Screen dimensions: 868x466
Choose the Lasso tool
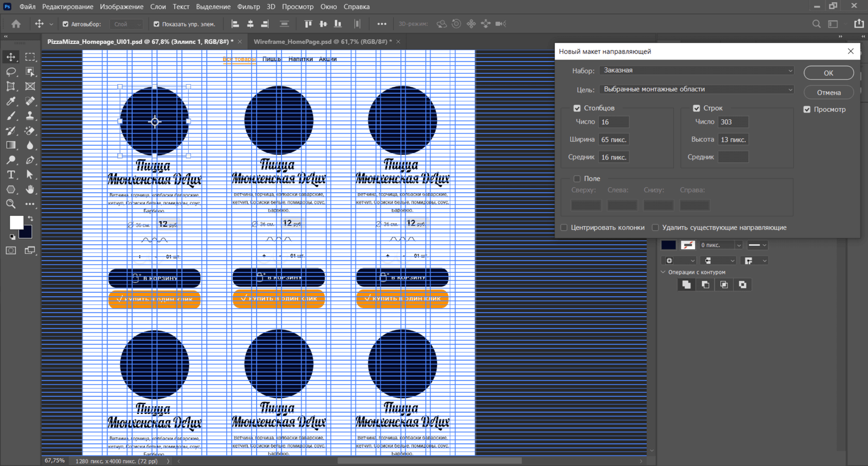coord(11,72)
